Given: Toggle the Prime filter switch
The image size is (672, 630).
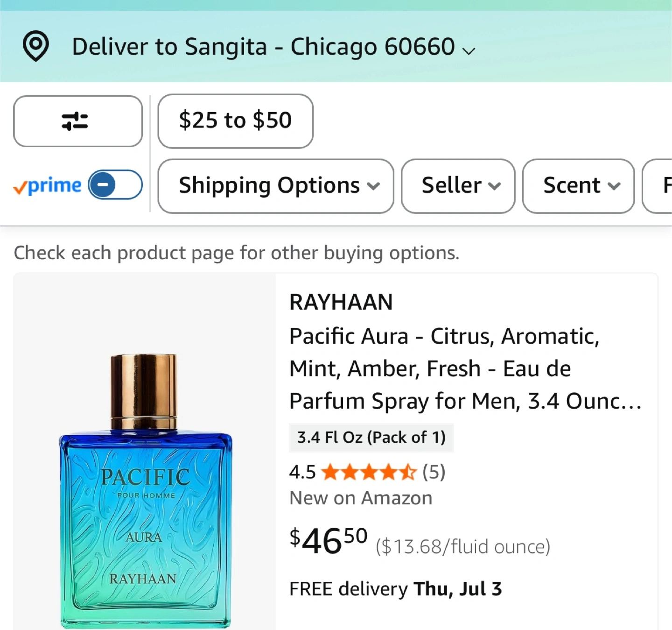Looking at the screenshot, I should 115,185.
